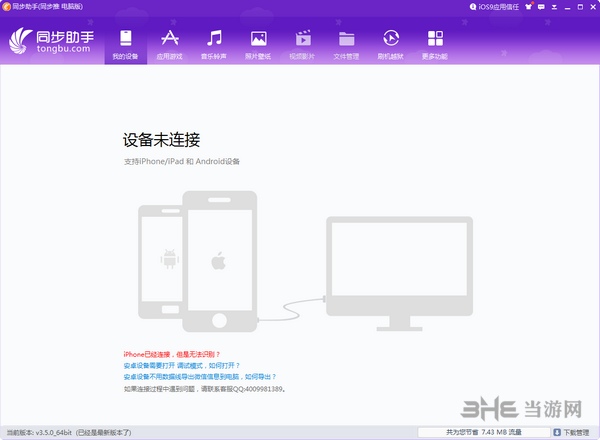Click the iPhone illustration with Apple logo
The width and height of the screenshot is (600, 440).
220,261
